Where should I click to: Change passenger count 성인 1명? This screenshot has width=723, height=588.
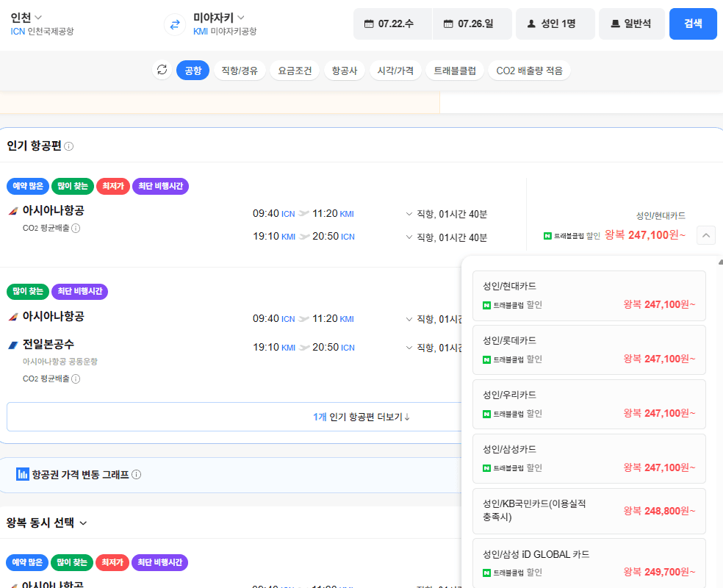555,24
